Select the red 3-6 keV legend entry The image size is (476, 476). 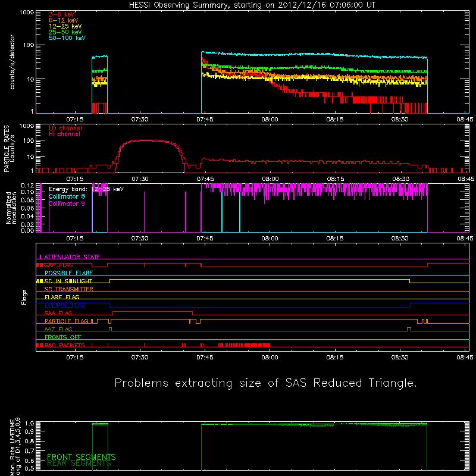[62, 14]
